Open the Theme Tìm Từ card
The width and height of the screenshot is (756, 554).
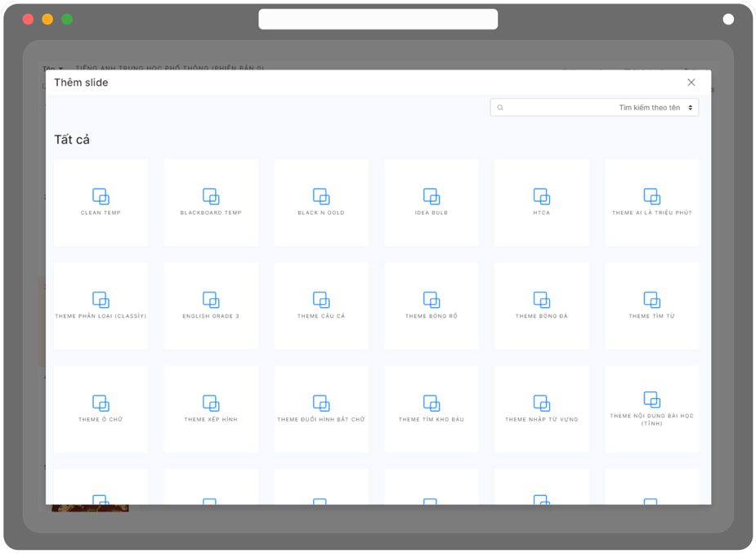tap(651, 306)
